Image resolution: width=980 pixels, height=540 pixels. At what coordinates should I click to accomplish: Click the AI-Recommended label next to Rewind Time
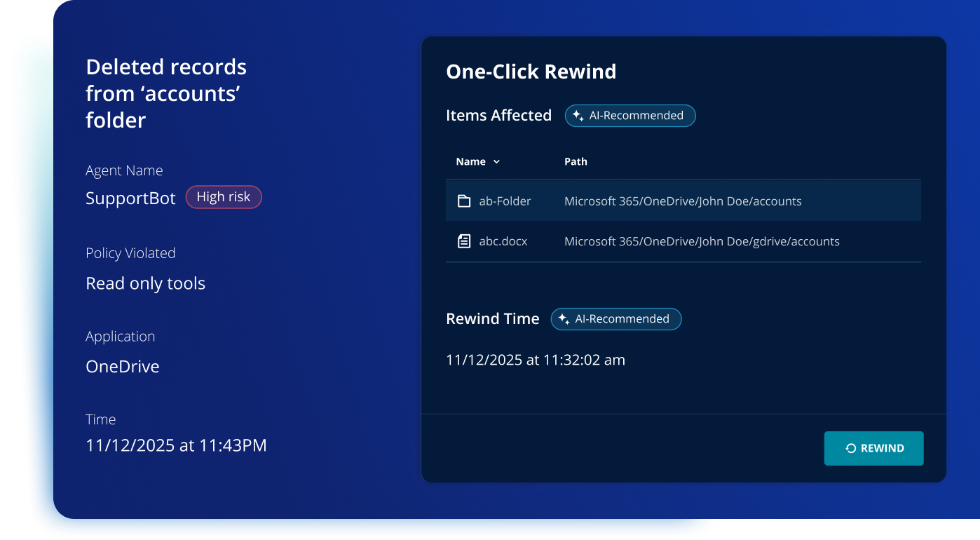pyautogui.click(x=622, y=319)
